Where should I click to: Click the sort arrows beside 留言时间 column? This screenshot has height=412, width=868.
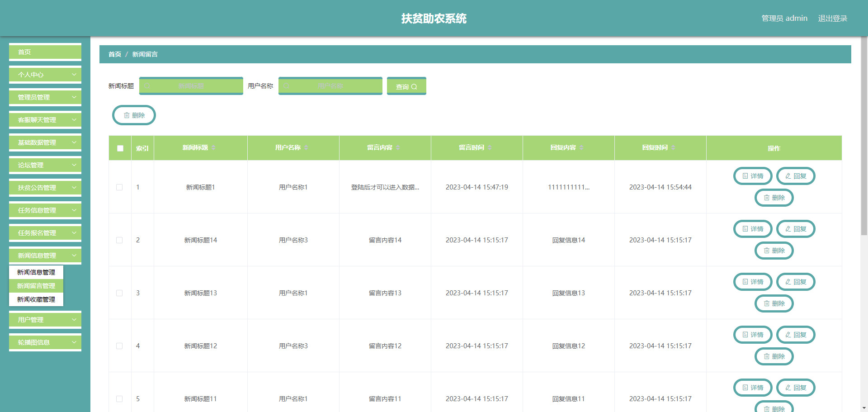click(490, 148)
